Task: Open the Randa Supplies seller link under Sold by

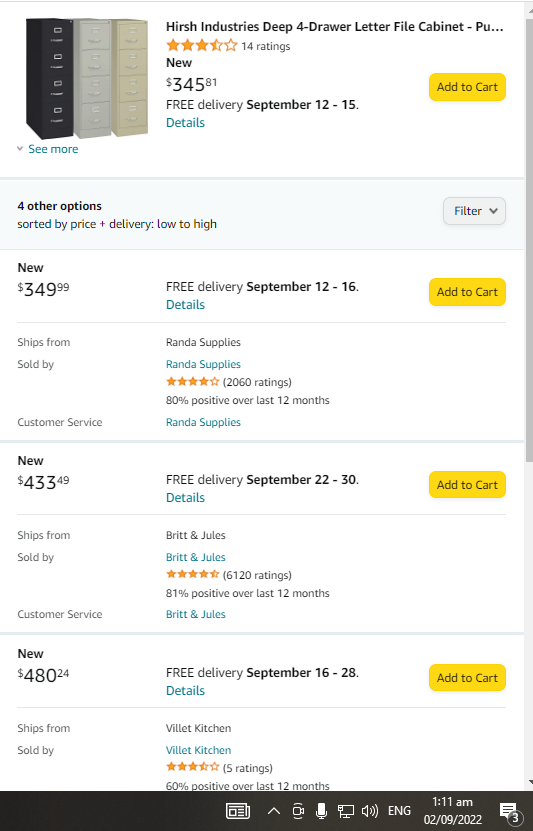Action: pyautogui.click(x=203, y=364)
